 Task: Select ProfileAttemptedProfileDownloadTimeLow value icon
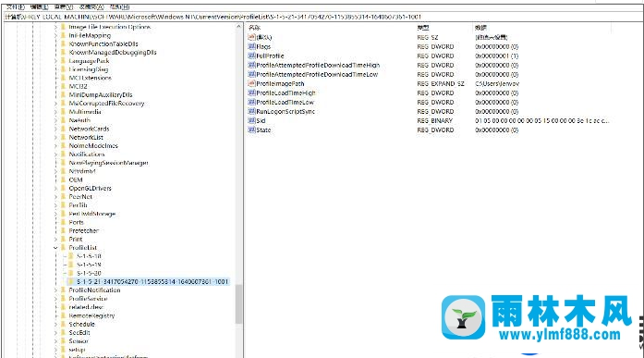point(251,74)
